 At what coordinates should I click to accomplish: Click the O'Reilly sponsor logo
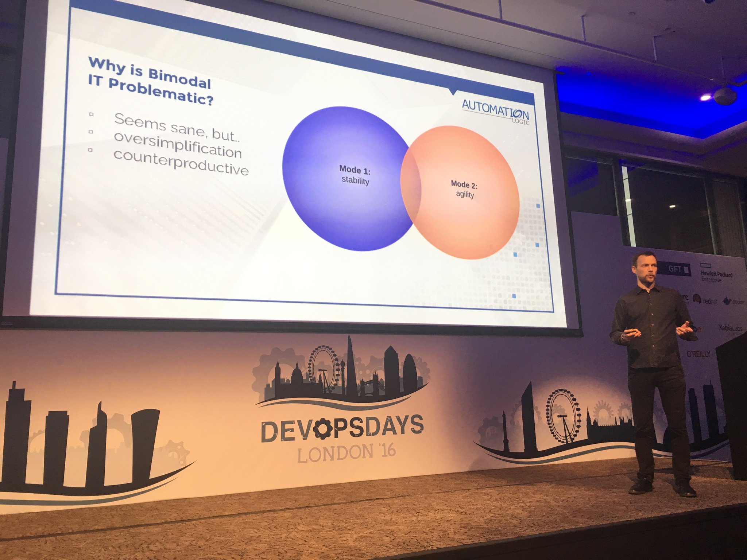(x=698, y=354)
